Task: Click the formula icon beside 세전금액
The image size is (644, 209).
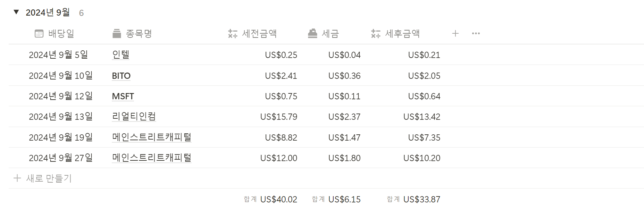Action: 233,34
